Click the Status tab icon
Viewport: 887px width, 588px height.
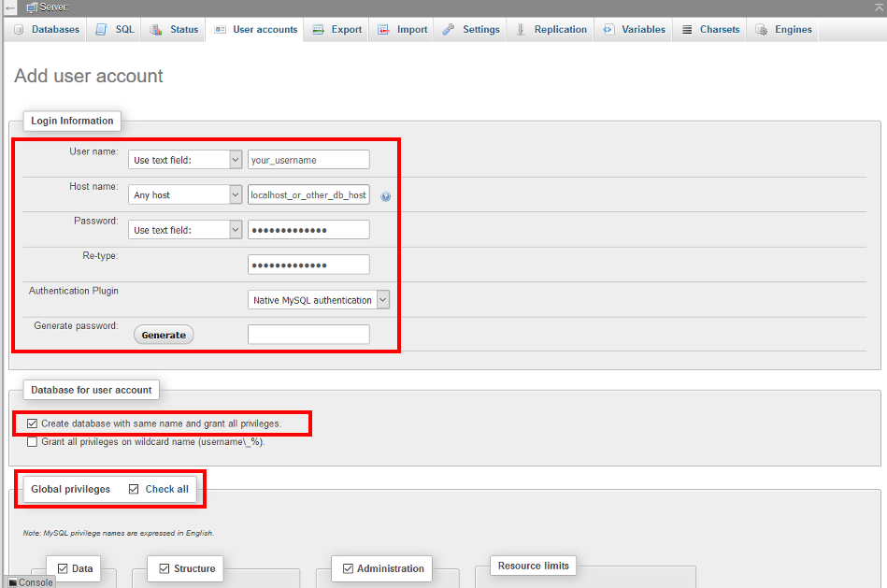tap(156, 30)
